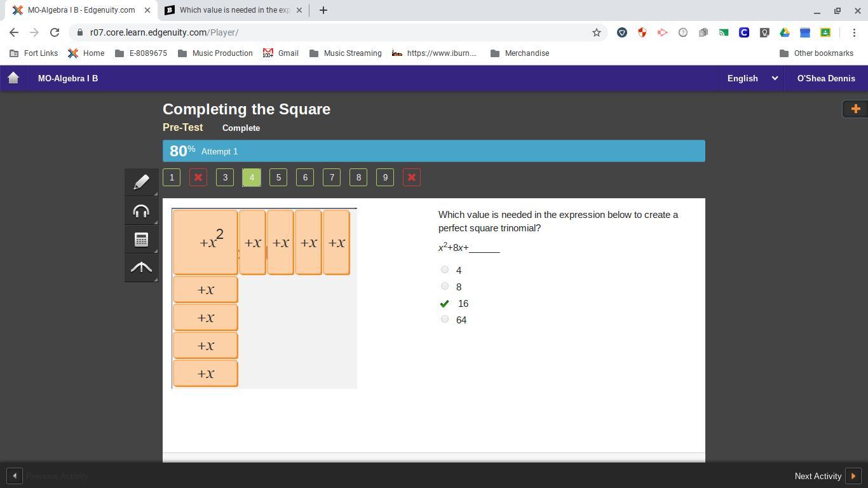Switch to the 'Which value is needed' tab
The width and height of the screenshot is (868, 488).
click(233, 10)
